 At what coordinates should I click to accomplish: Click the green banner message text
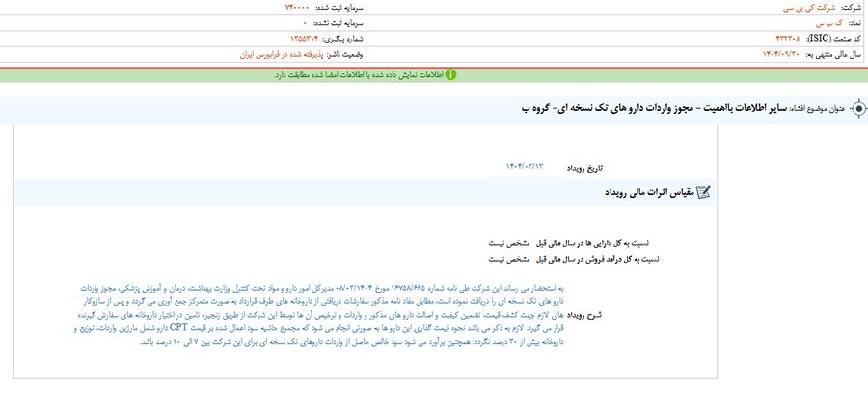358,74
